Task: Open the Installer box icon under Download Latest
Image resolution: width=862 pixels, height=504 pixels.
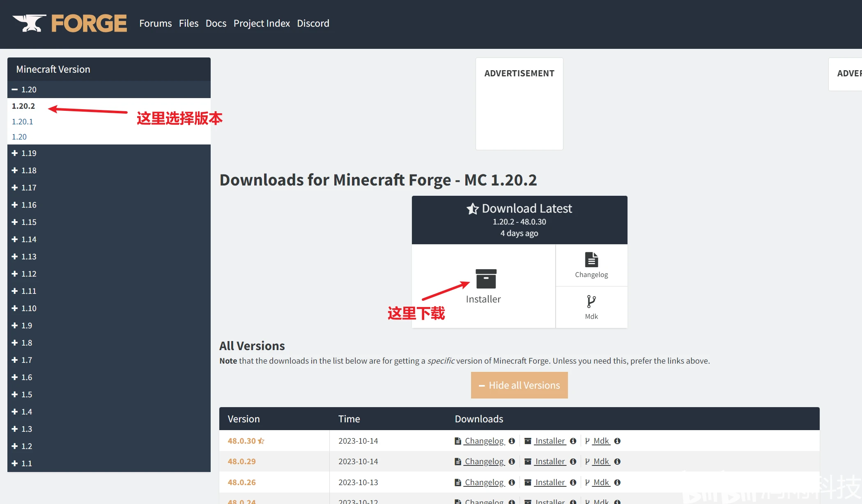Action: pos(486,279)
